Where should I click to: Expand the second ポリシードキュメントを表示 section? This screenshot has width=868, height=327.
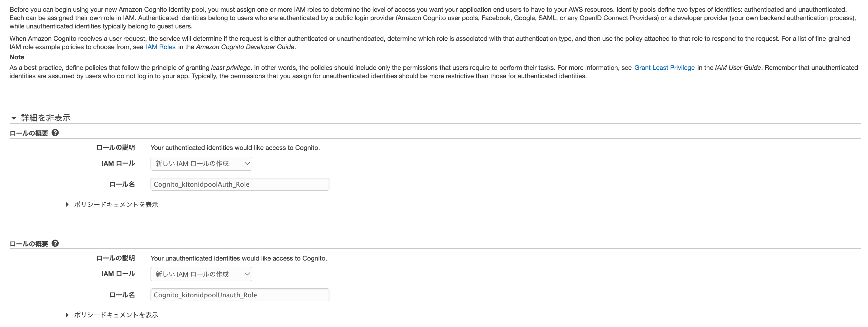(116, 315)
